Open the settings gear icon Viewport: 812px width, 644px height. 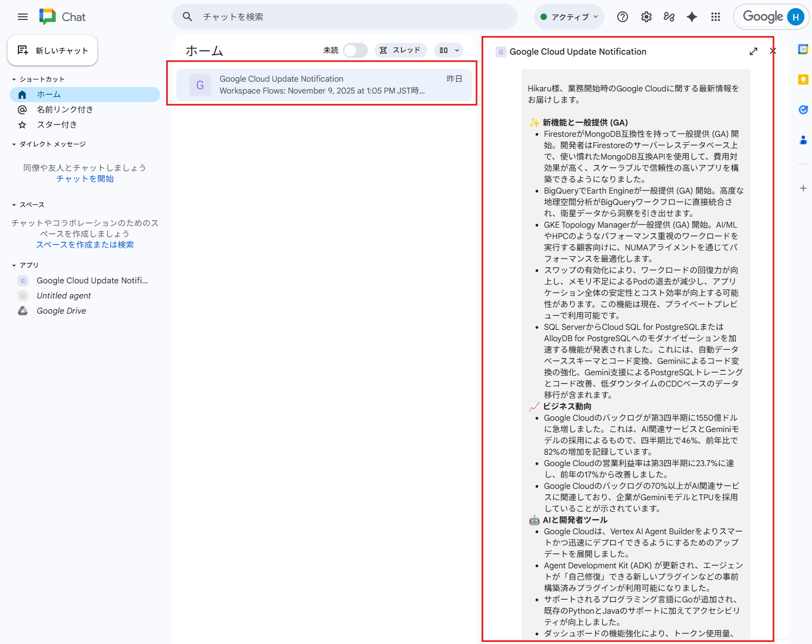646,17
